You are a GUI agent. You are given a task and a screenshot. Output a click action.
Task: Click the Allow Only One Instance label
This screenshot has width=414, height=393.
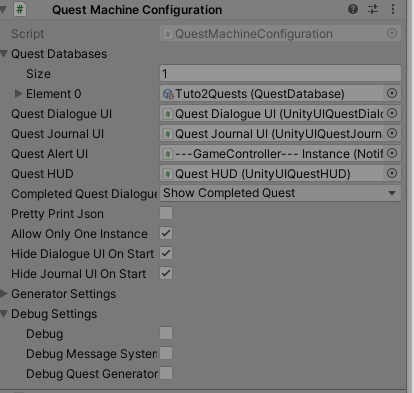pyautogui.click(x=79, y=234)
